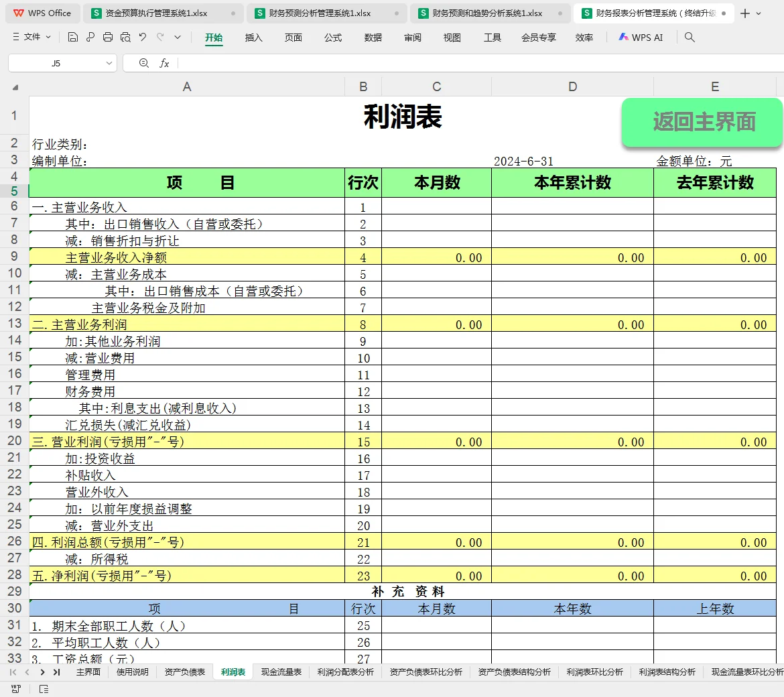This screenshot has width=784, height=697.
Task: Click into the formula bar input
Action: click(480, 64)
